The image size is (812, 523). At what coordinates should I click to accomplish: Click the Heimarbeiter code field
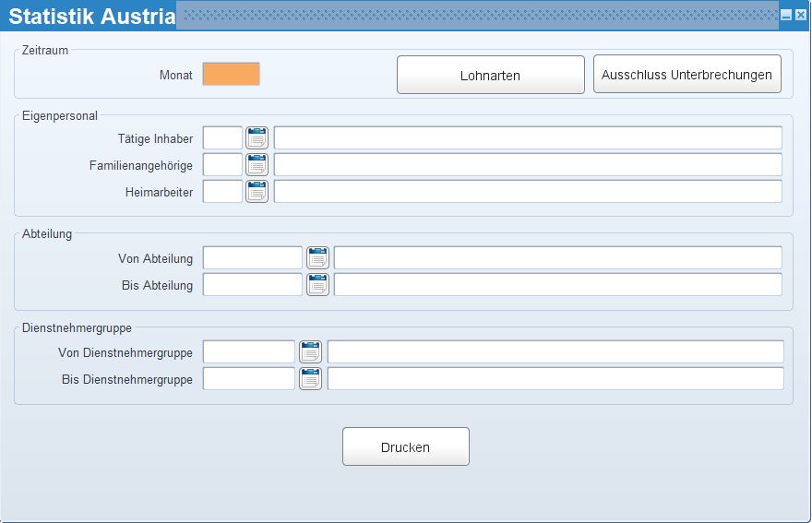222,192
